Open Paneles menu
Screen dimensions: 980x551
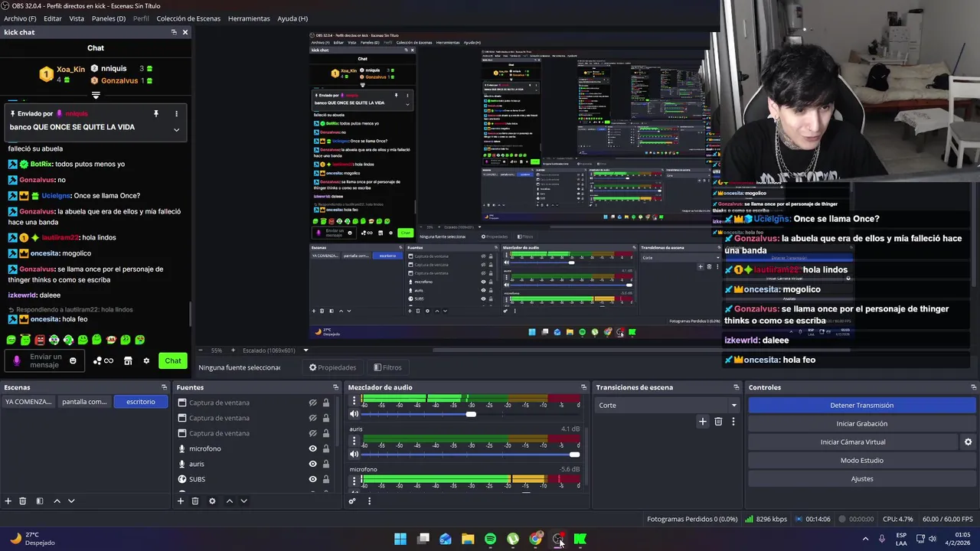click(x=109, y=18)
